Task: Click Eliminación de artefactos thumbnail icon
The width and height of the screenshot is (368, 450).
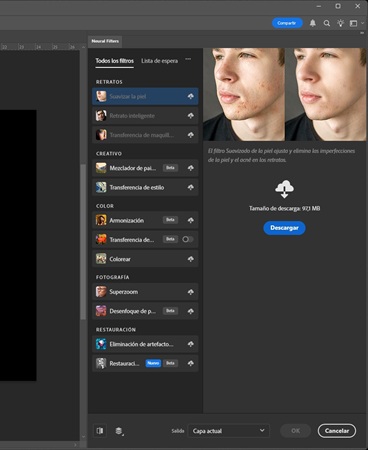Action: click(101, 344)
